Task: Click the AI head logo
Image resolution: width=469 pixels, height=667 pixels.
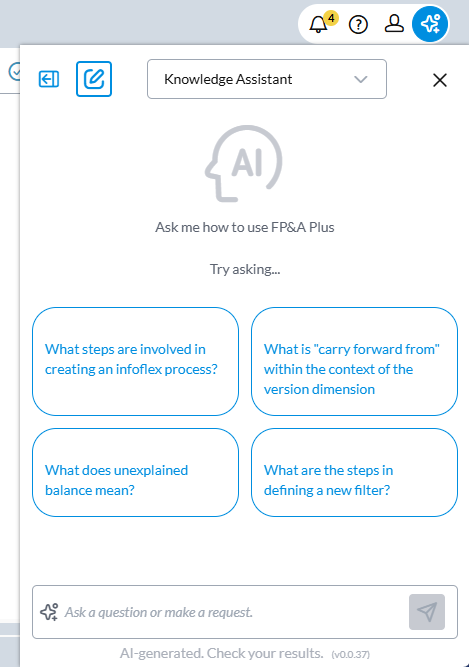Action: coord(244,163)
